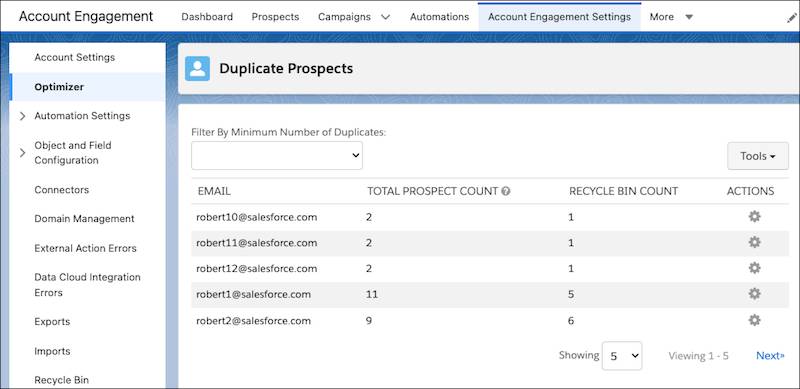Click email robert10@salesforce.com
This screenshot has height=389, width=800.
pos(257,217)
